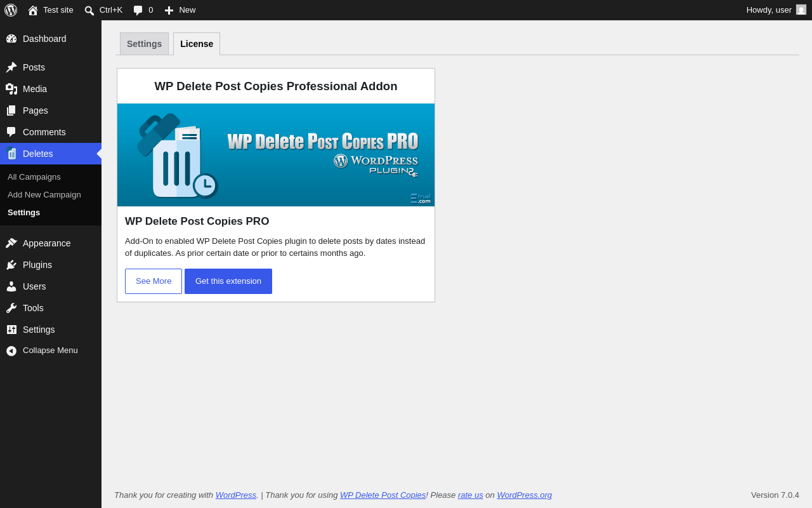Click the Appearance paintbrush icon
Screen dimensions: 812x508
11,243
